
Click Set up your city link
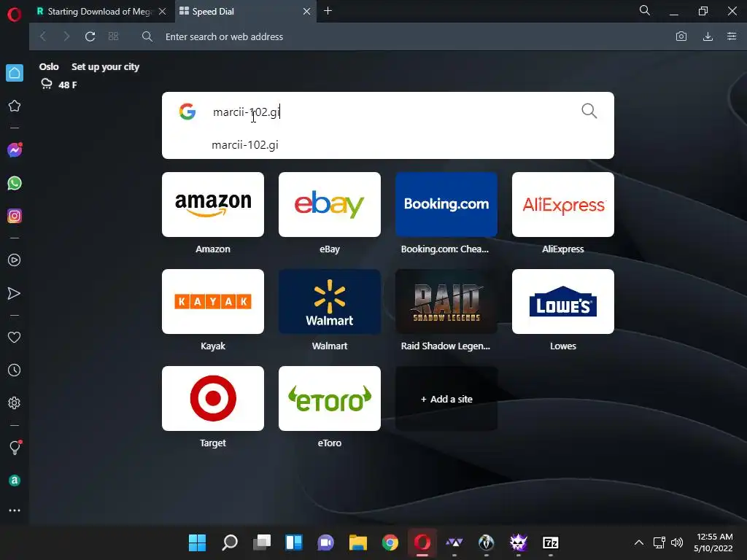(105, 66)
